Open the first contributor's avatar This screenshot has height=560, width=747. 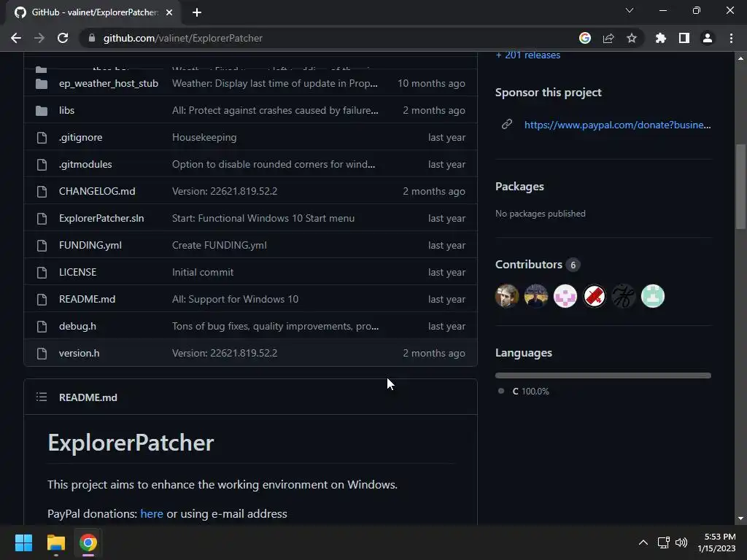coord(507,296)
